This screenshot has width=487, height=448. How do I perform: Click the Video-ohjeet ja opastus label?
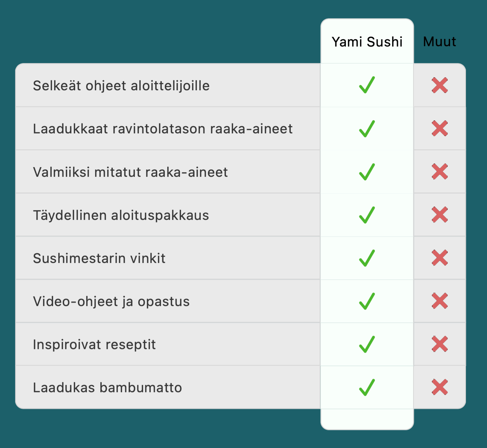click(111, 302)
